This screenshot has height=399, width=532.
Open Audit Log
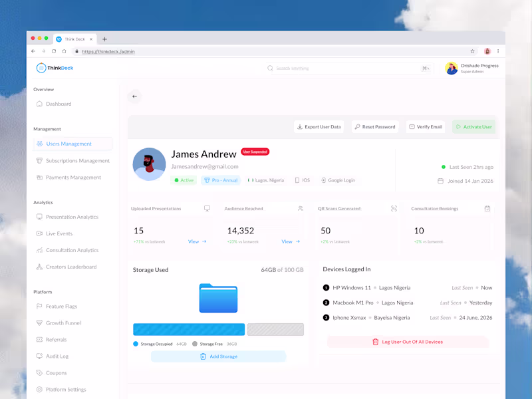53,356
